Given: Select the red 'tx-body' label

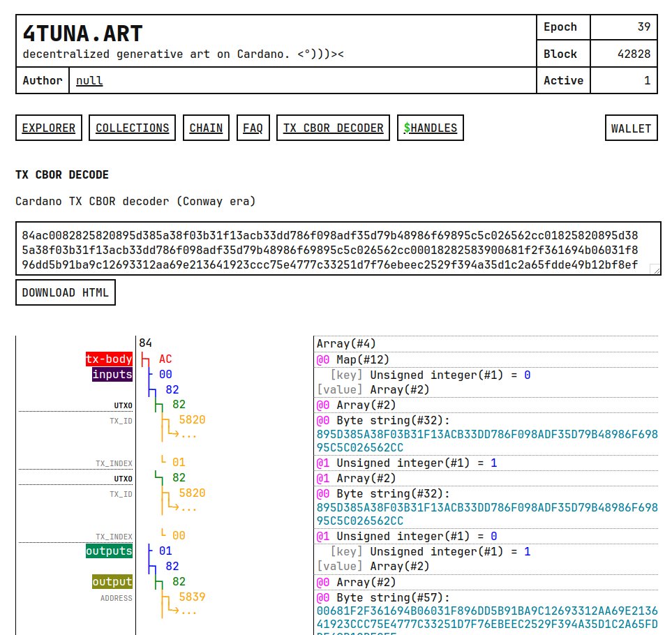Looking at the screenshot, I should click(109, 359).
